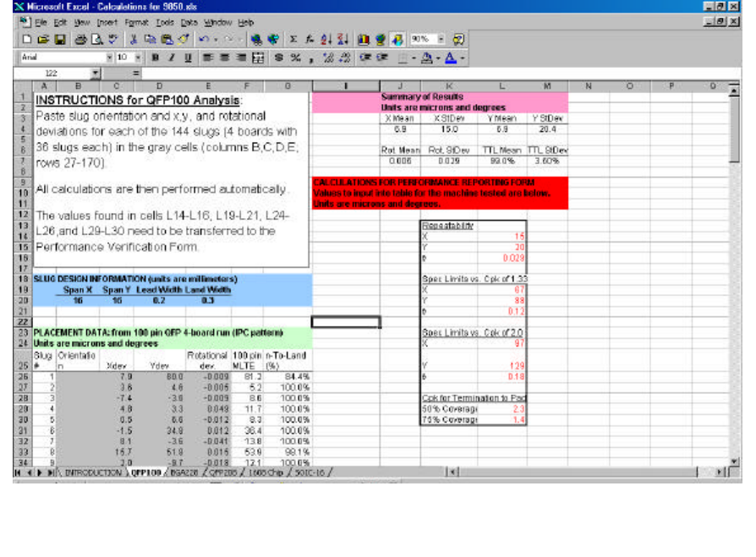Open the Undo history dropdown arrow

click(216, 40)
